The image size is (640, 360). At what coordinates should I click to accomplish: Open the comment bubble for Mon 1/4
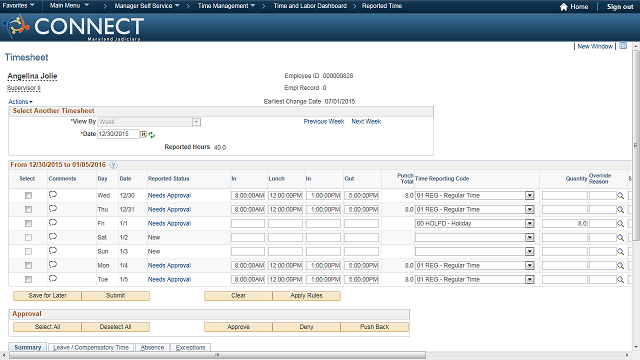point(53,265)
